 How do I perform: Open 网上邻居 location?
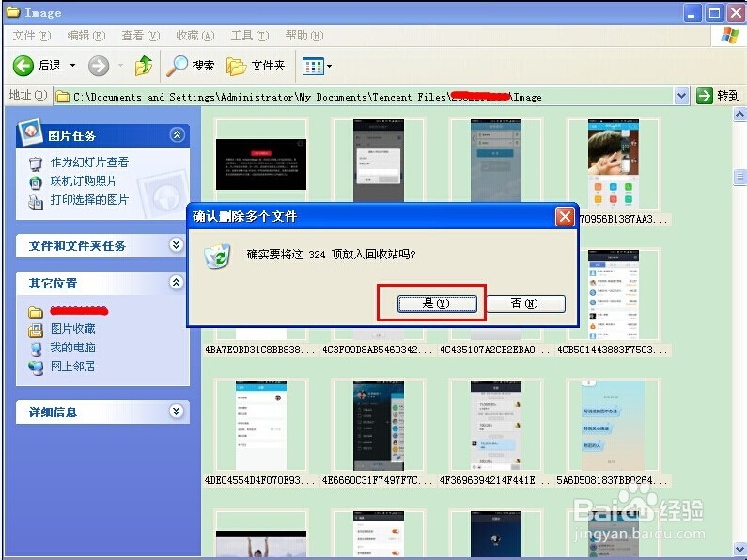coord(73,366)
